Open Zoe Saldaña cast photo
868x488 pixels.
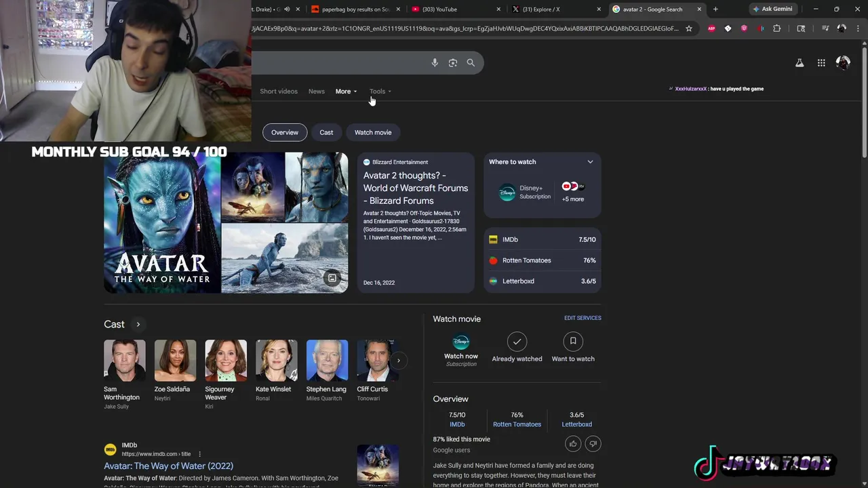tap(175, 361)
